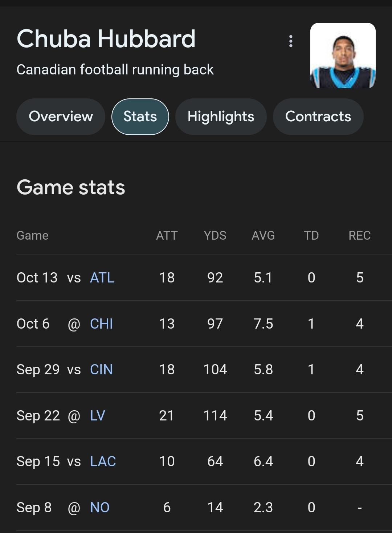
Task: Go to the Contracts tab
Action: tap(318, 117)
